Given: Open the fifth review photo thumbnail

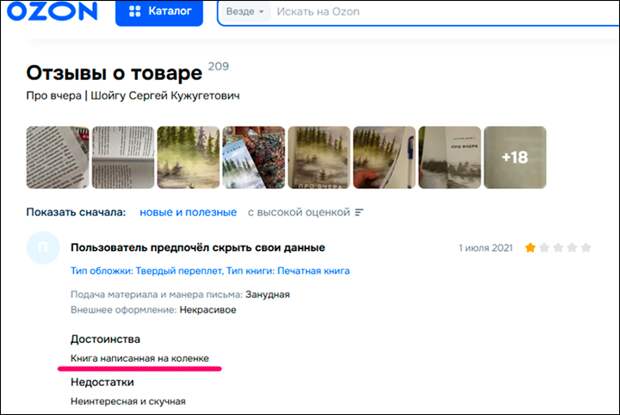Looking at the screenshot, I should [x=318, y=158].
